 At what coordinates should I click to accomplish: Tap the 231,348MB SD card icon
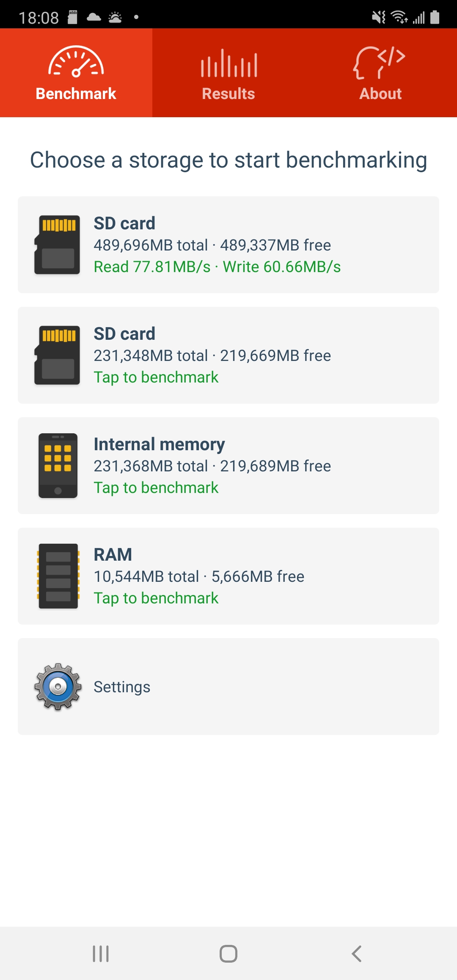58,355
